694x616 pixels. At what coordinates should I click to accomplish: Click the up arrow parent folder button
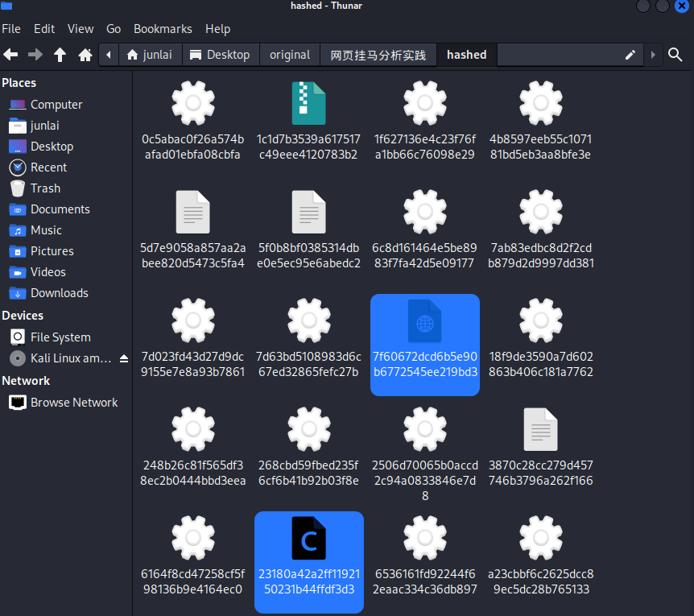click(x=60, y=55)
